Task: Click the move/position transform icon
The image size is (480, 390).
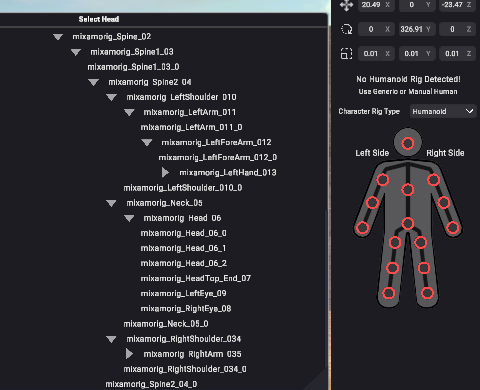Action: [346, 5]
